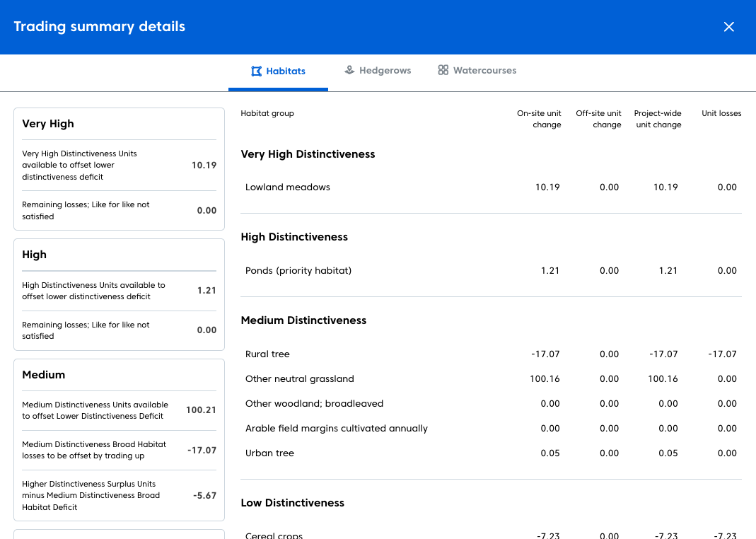Click the On-site unit change column header
756x539 pixels.
click(539, 119)
